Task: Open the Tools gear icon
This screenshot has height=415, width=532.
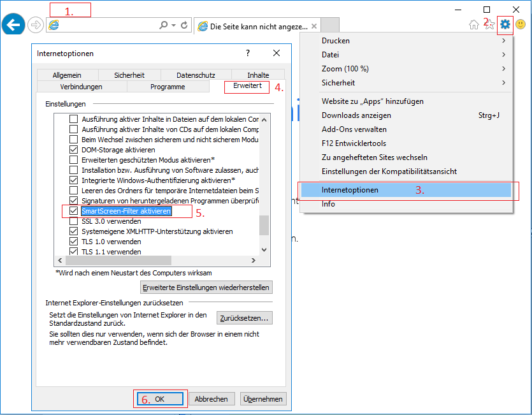Action: [x=505, y=24]
